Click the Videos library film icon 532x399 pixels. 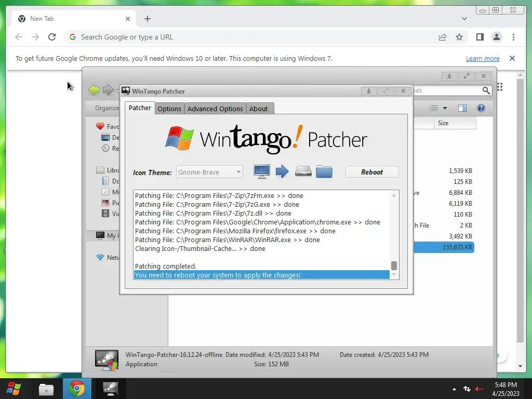(105, 214)
